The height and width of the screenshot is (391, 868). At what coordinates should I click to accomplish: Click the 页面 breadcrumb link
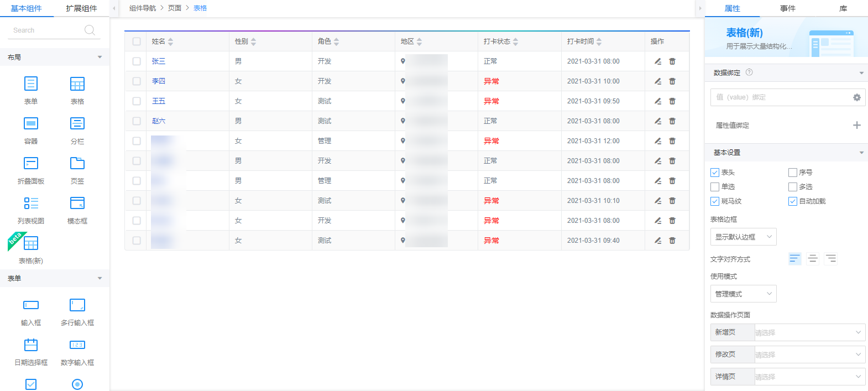pyautogui.click(x=175, y=8)
